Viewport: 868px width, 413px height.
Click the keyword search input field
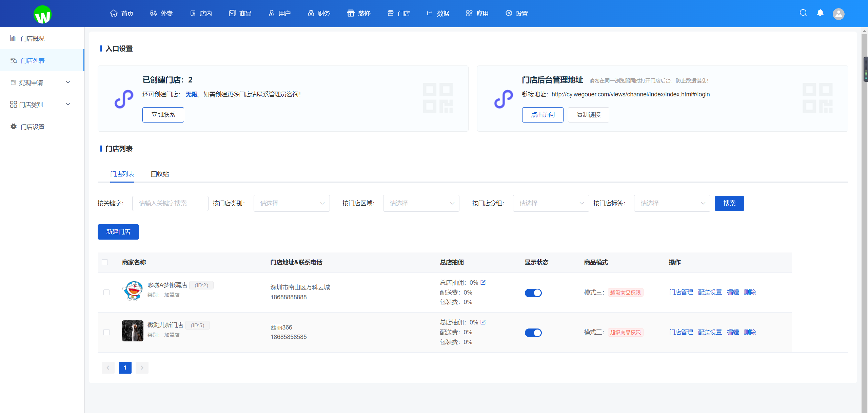pyautogui.click(x=170, y=203)
